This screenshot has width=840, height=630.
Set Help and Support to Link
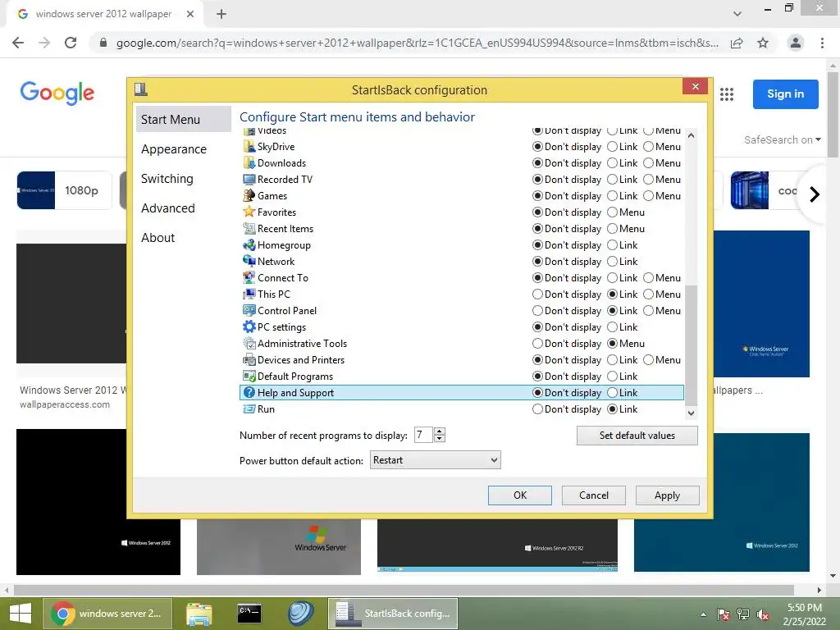(612, 393)
